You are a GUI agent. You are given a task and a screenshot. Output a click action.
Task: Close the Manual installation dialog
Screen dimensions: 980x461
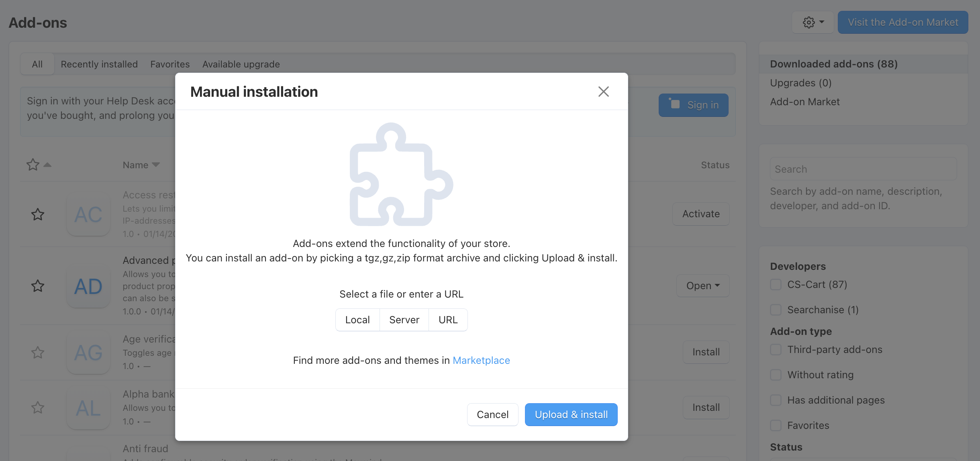coord(603,92)
